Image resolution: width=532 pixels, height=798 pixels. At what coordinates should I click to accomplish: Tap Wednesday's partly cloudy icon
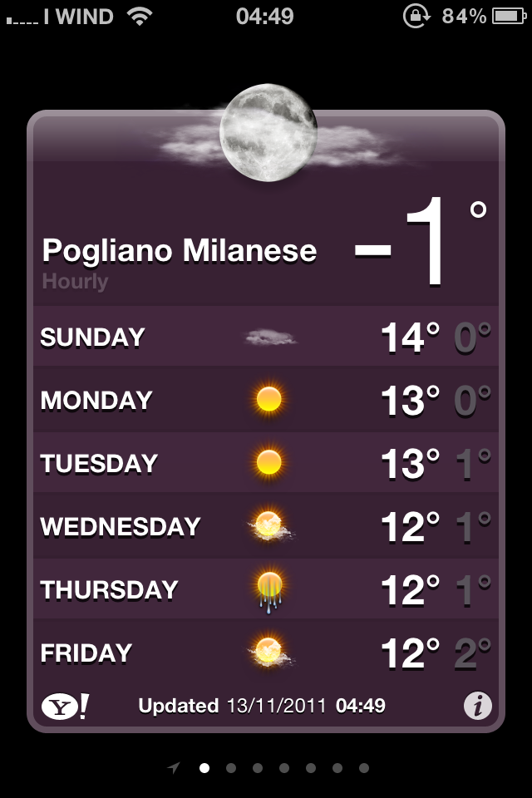(x=270, y=525)
